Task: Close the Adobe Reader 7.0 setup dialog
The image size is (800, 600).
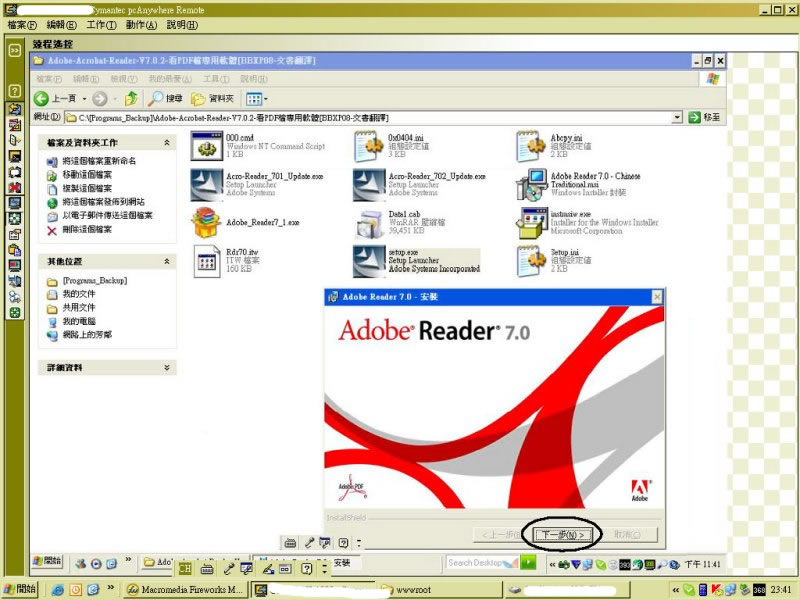Action: (657, 297)
